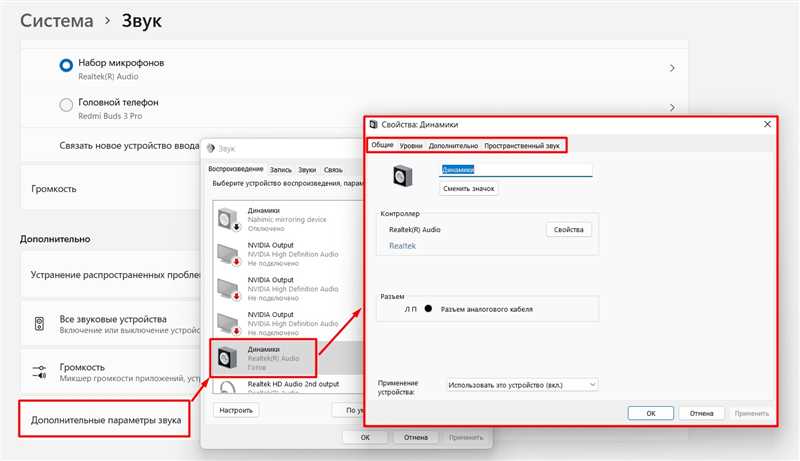
Task: Open controller Свойства button
Action: pos(568,229)
